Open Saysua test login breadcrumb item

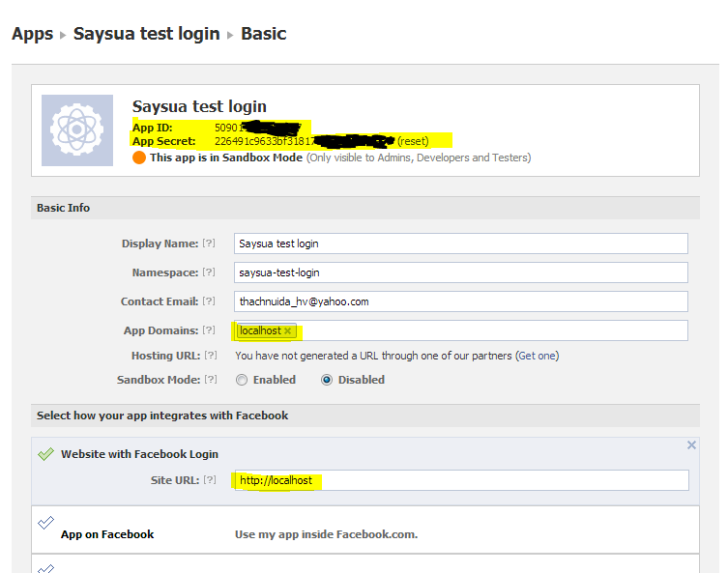coord(146,34)
